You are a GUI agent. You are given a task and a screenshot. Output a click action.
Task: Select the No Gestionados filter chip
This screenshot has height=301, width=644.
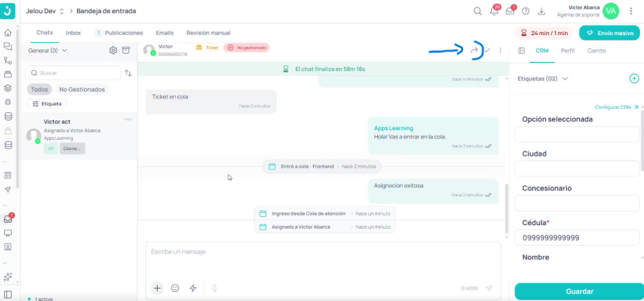coord(82,90)
